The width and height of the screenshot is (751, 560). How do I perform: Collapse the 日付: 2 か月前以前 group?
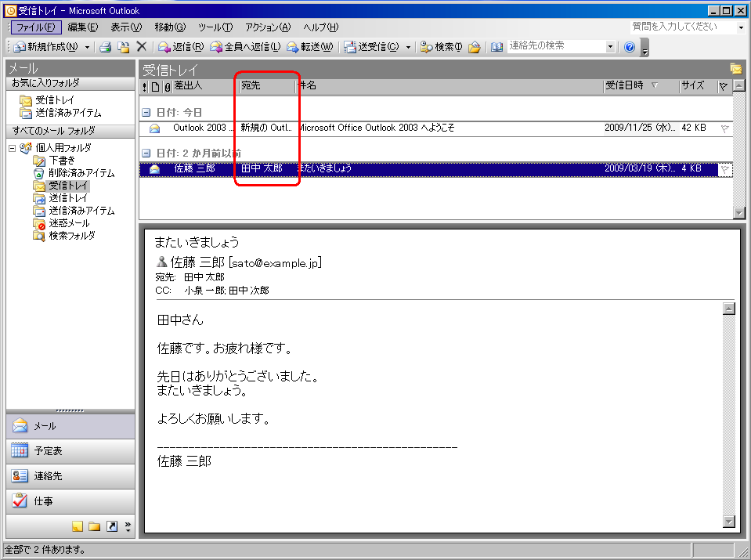pos(146,154)
